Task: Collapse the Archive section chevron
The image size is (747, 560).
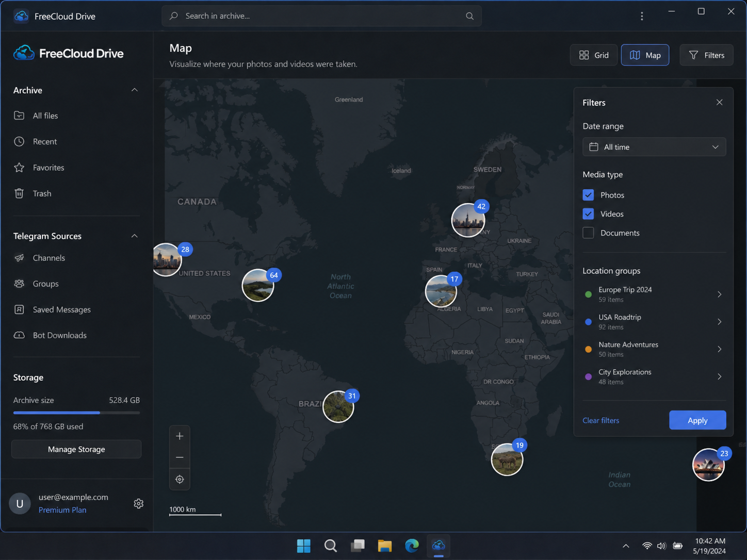Action: coord(135,90)
